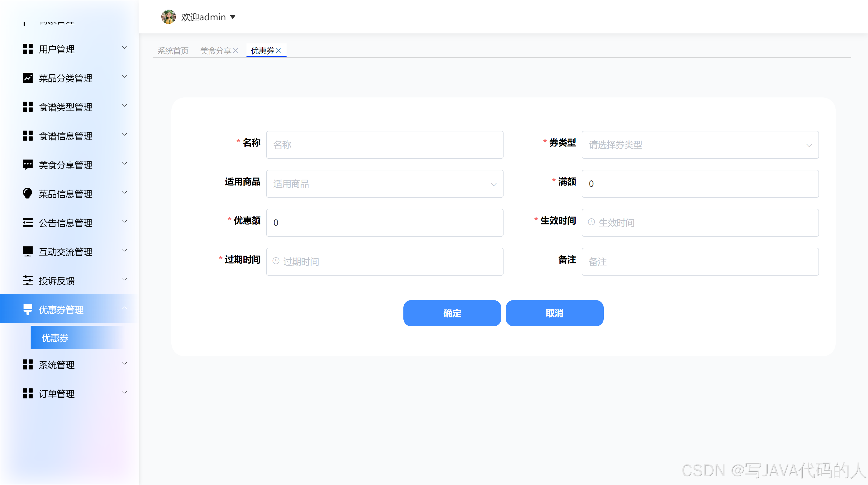Viewport: 868px width, 485px height.
Task: Click the 优惠券管理 brush icon
Action: pyautogui.click(x=28, y=310)
